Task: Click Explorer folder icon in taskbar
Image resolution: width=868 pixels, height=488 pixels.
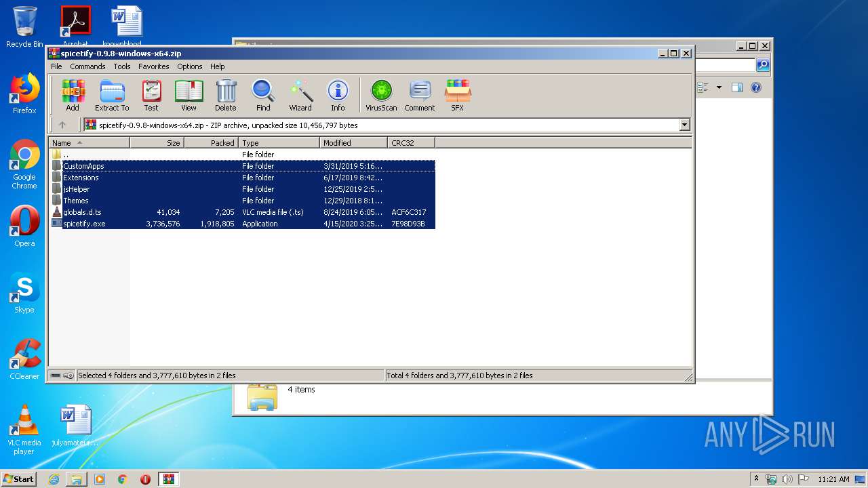Action: [x=77, y=479]
